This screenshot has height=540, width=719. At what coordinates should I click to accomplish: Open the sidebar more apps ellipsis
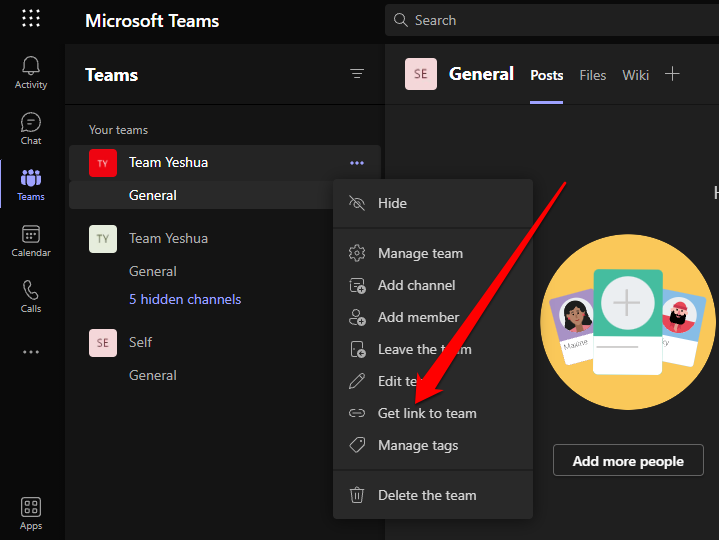click(31, 352)
